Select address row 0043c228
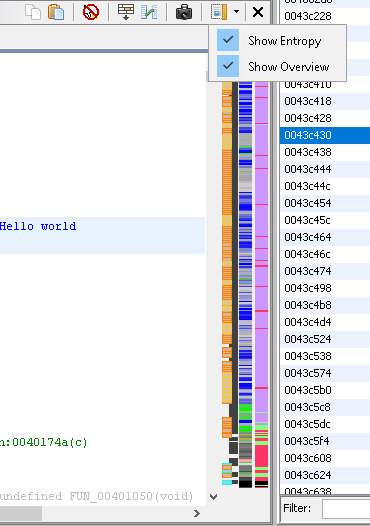 (x=325, y=16)
